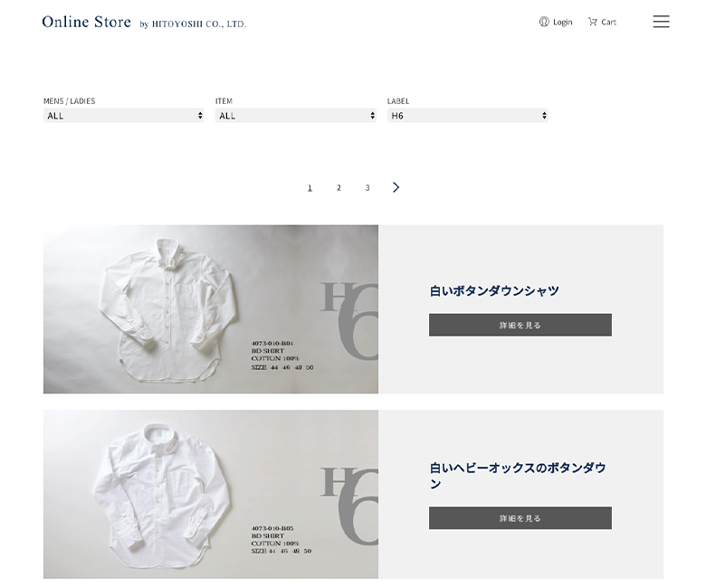Open the hamburger menu icon
This screenshot has height=588, width=706.
point(661,22)
